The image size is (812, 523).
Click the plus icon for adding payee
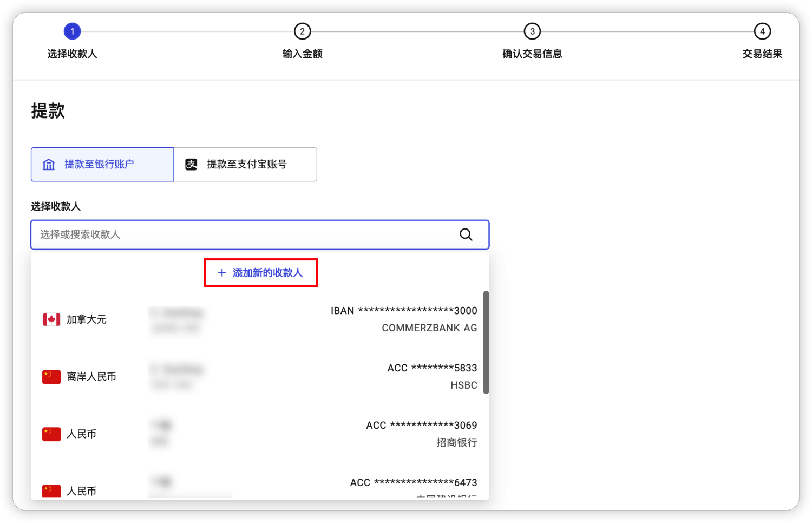pyautogui.click(x=221, y=273)
